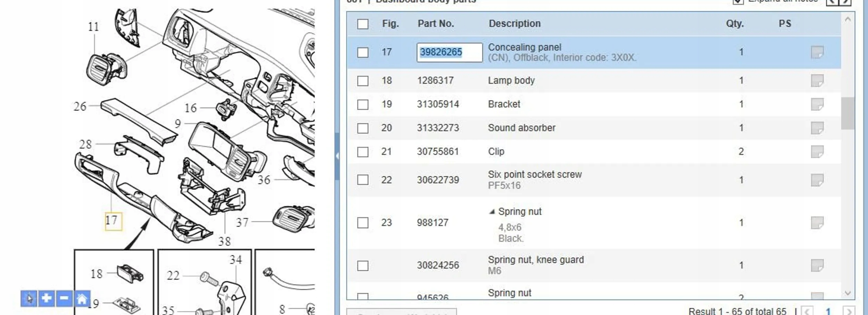Check the box for Lamp body 1286317

(363, 81)
